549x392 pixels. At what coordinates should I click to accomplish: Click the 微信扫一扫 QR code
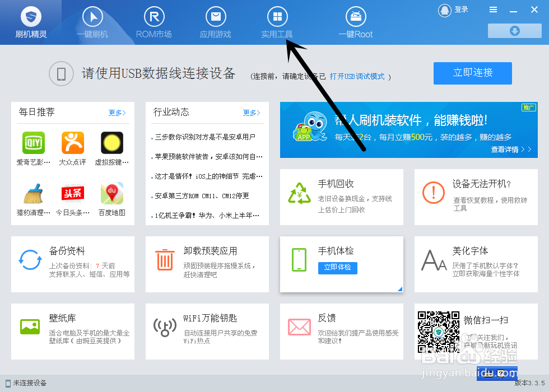coord(438,332)
